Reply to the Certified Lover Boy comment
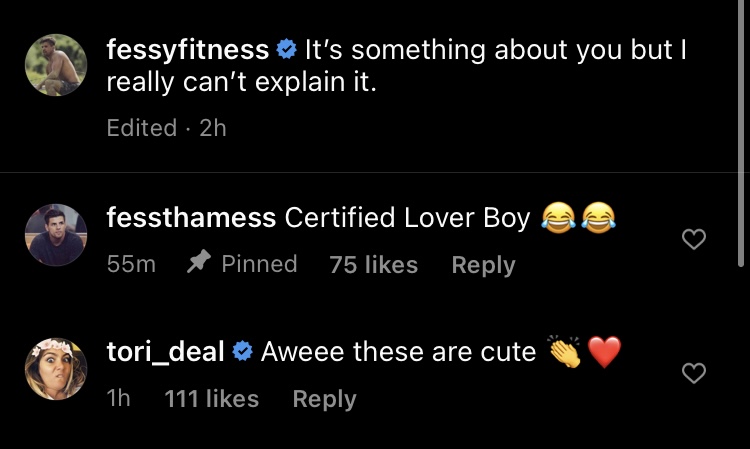Image resolution: width=750 pixels, height=449 pixels. [484, 265]
